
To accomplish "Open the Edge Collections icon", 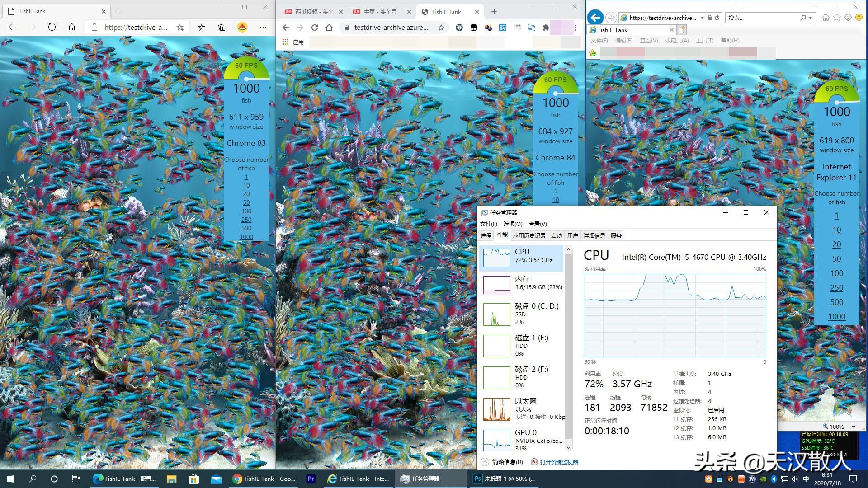I will pos(222,27).
